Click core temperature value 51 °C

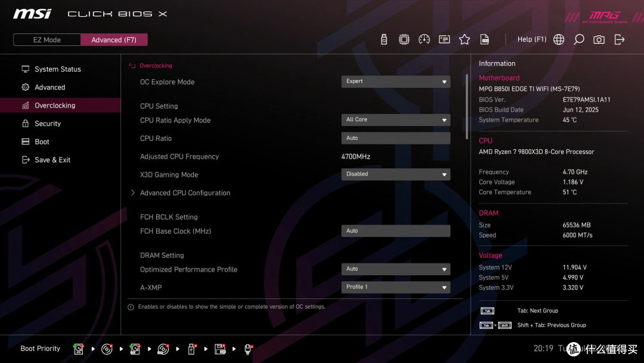tap(569, 192)
